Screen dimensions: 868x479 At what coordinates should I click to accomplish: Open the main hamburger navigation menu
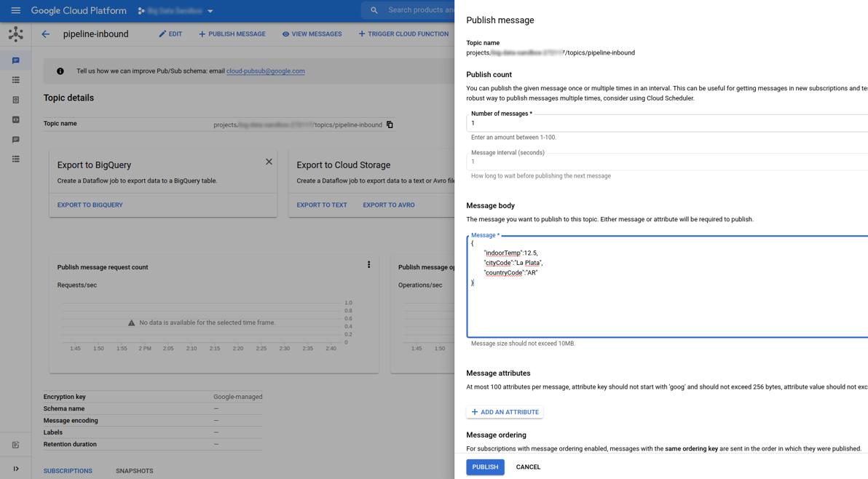15,11
